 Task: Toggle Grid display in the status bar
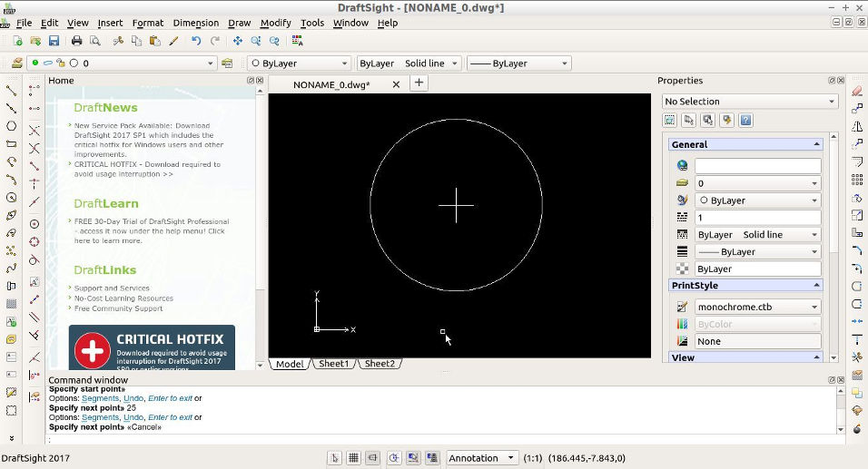[353, 458]
